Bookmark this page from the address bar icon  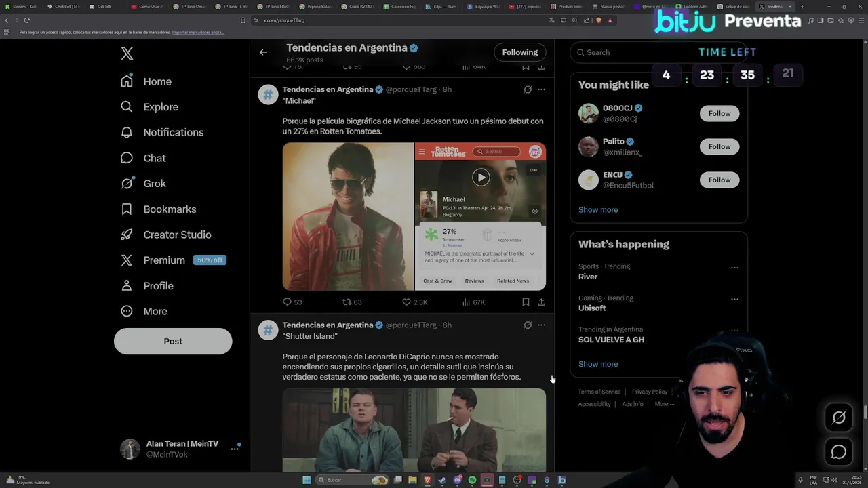pyautogui.click(x=243, y=20)
